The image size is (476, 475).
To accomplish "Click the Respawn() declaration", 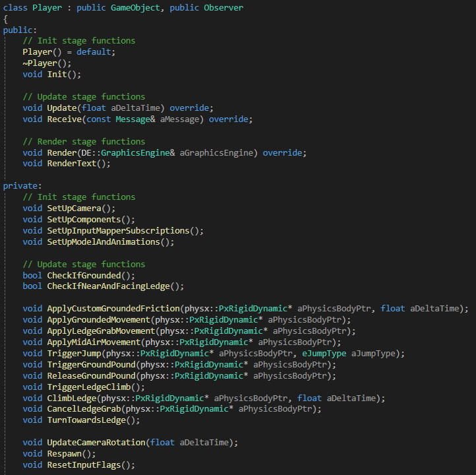I will [59, 454].
